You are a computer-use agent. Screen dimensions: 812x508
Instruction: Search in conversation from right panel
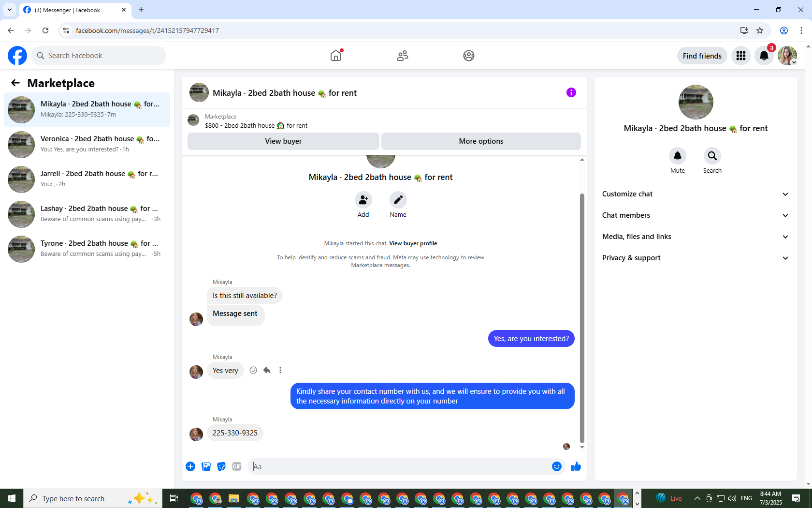712,156
